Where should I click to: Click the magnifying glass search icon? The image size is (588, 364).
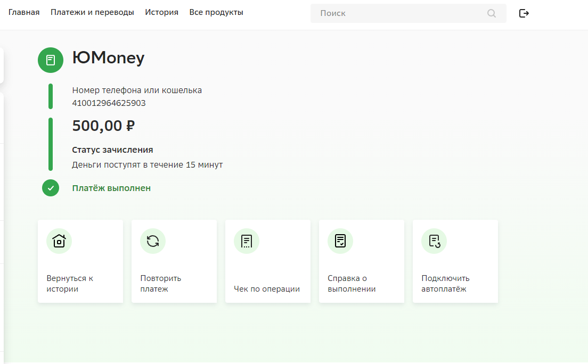[491, 13]
